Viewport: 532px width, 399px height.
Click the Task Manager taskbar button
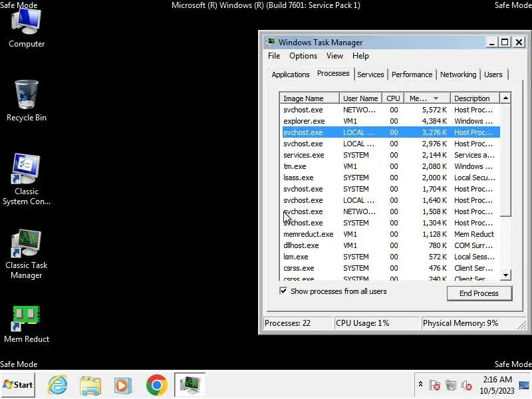pyautogui.click(x=190, y=385)
